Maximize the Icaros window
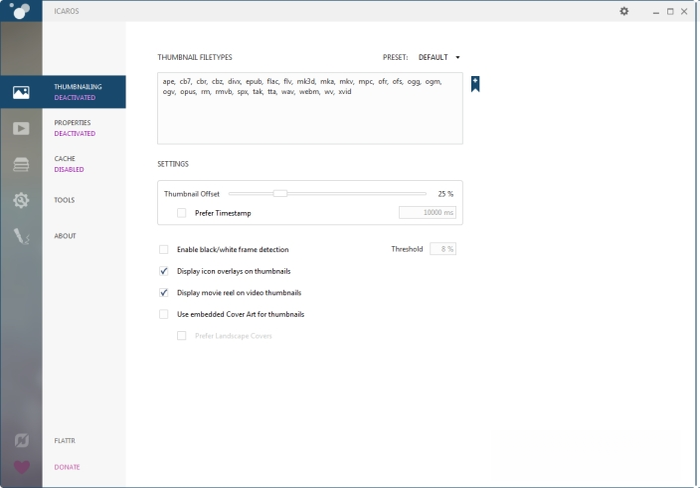The height and width of the screenshot is (488, 700). tap(670, 12)
